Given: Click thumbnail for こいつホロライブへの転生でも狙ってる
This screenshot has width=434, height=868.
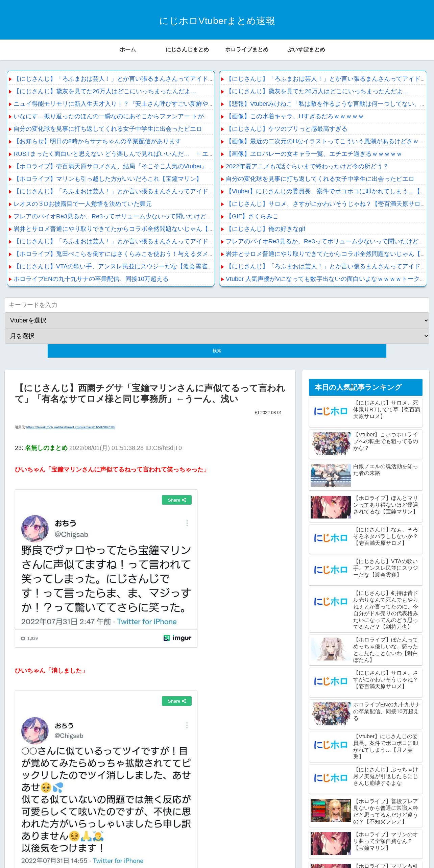Looking at the screenshot, I should click(x=331, y=444).
